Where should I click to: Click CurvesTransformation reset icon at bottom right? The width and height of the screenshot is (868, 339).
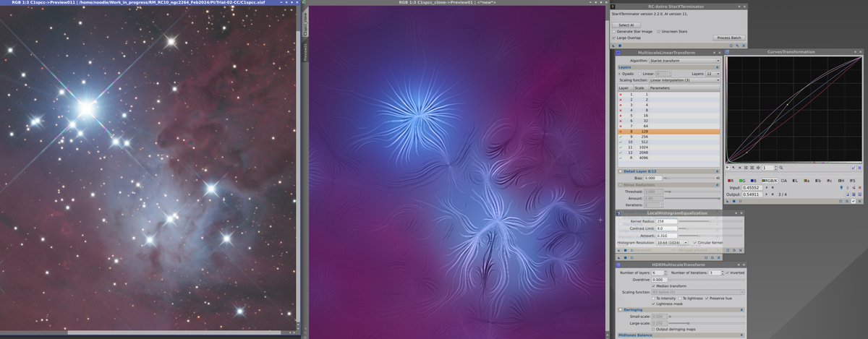860,201
